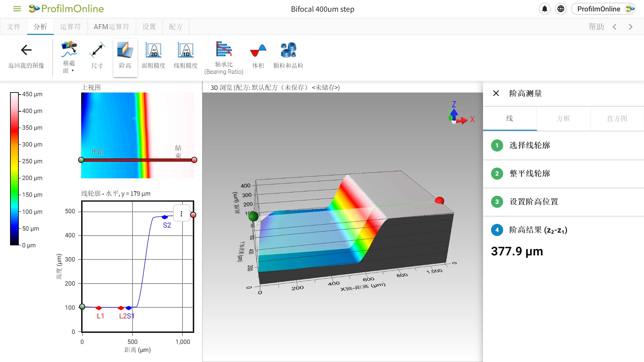This screenshot has height=362, width=644.
Task: Switch to the 分析 tab
Action: 40,27
